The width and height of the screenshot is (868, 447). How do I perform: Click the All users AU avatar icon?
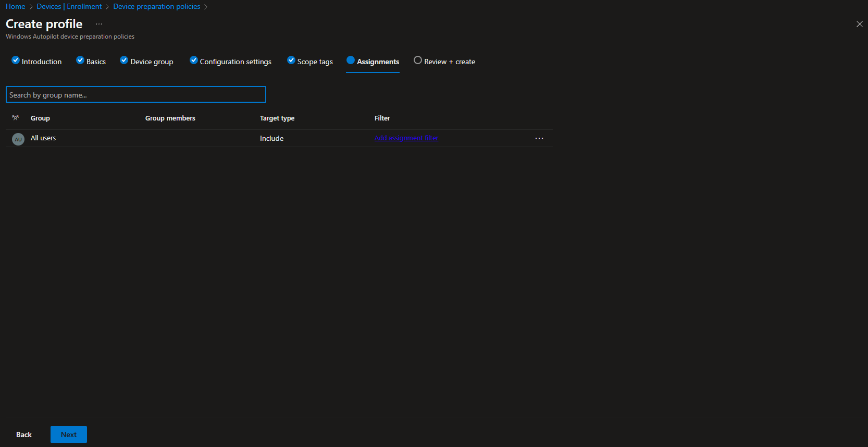pyautogui.click(x=18, y=139)
